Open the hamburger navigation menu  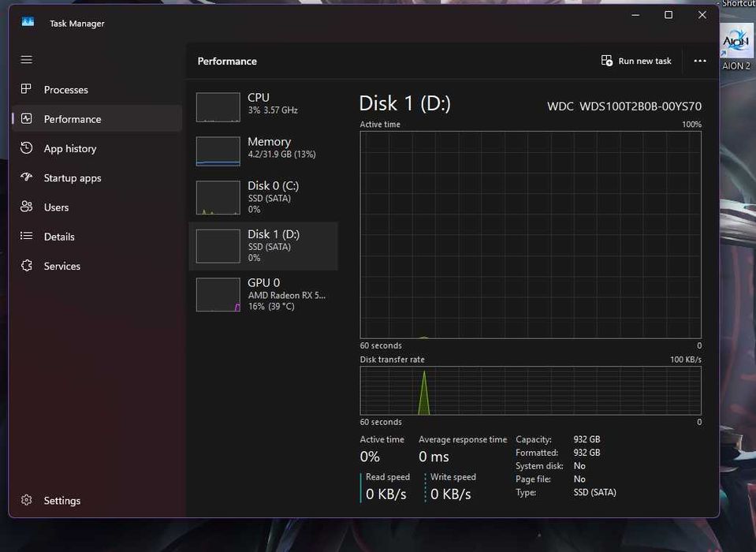[x=27, y=59]
